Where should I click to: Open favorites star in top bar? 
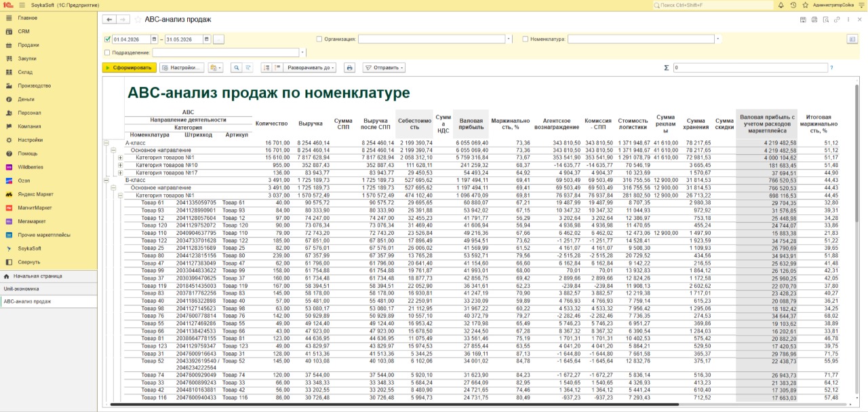804,5
